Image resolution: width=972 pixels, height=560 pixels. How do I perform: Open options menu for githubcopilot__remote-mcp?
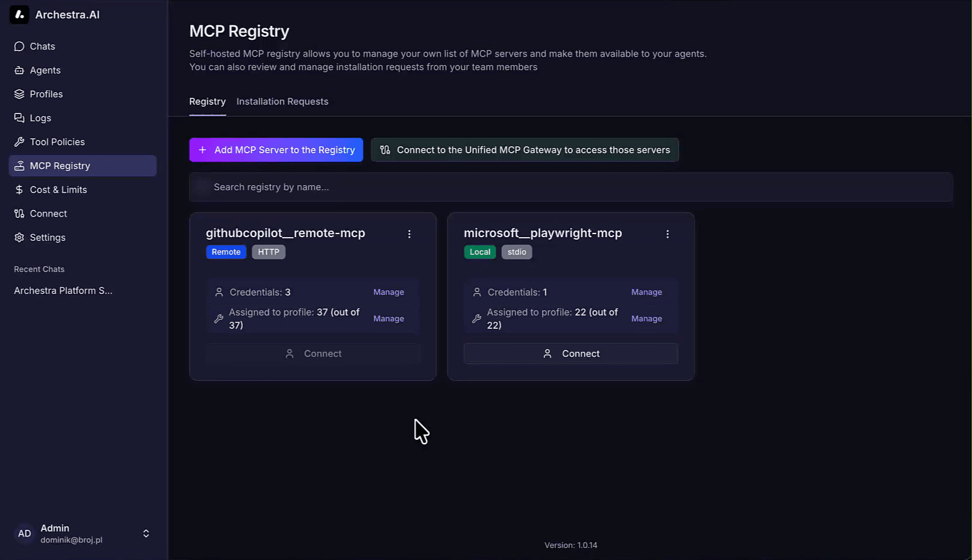[409, 234]
